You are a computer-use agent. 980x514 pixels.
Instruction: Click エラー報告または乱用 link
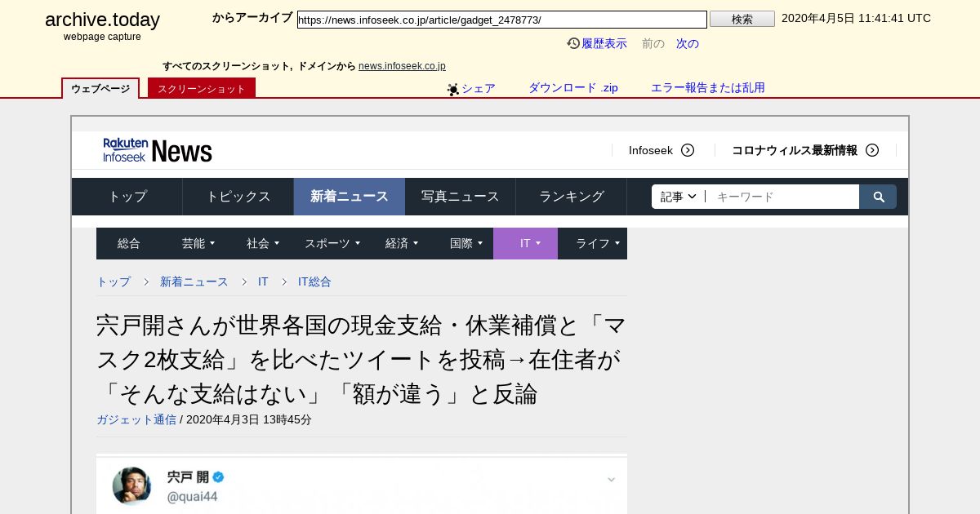point(708,88)
